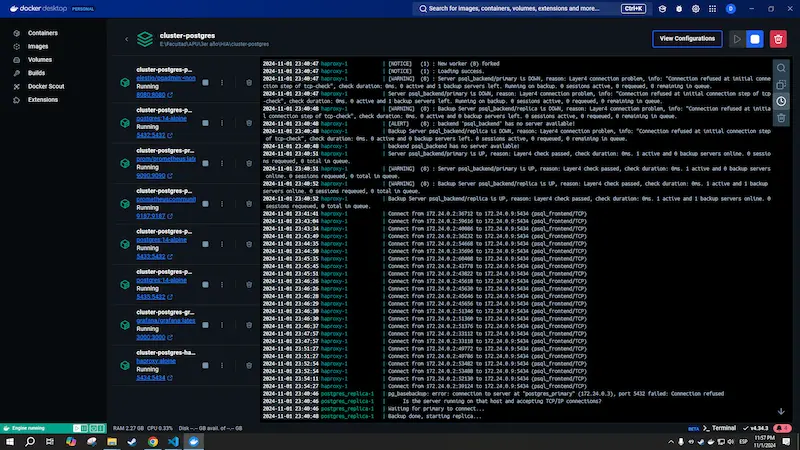
Task: Delete the container on port 9090:9090
Action: [249, 163]
